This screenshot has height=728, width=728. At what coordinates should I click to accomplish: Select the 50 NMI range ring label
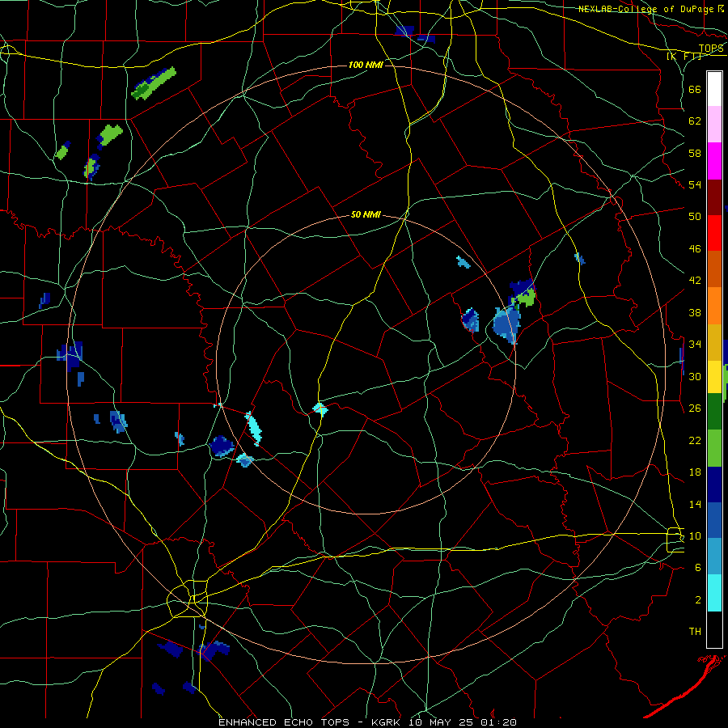366,214
